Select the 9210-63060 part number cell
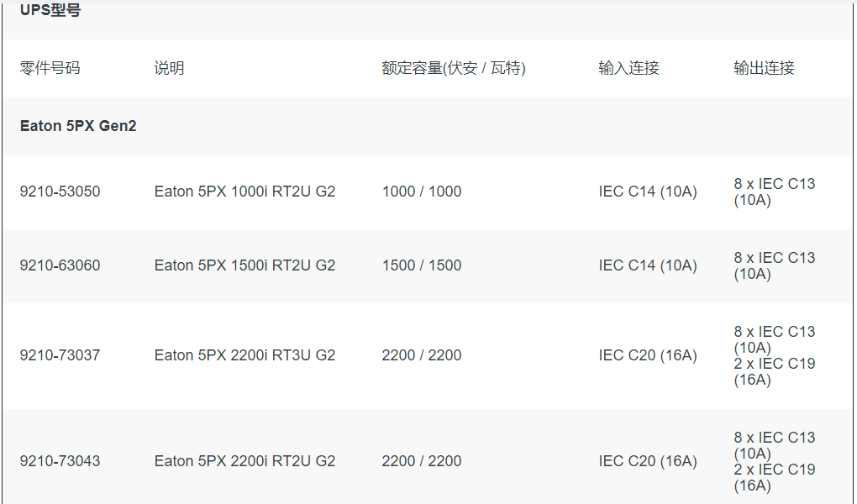Screen dimensions: 857x504 (60, 265)
